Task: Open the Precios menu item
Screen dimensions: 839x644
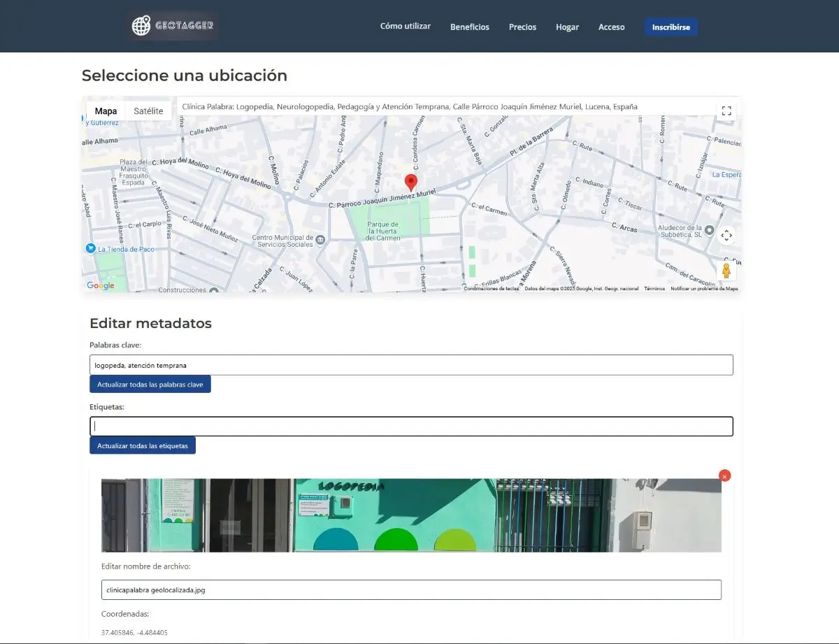Action: click(x=522, y=27)
